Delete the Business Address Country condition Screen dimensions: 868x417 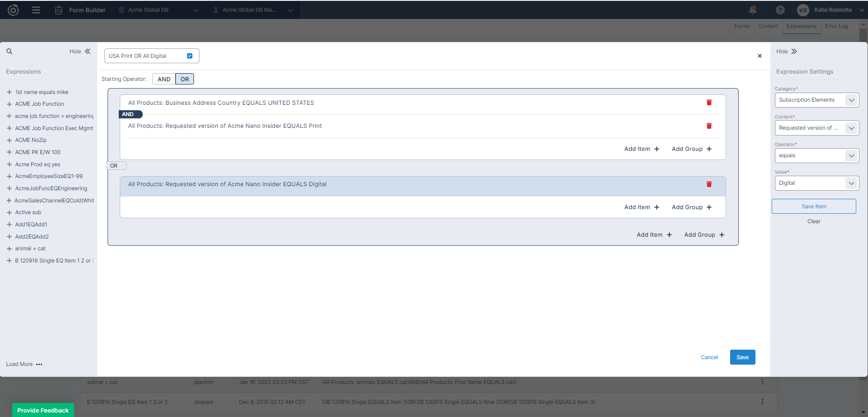click(709, 103)
